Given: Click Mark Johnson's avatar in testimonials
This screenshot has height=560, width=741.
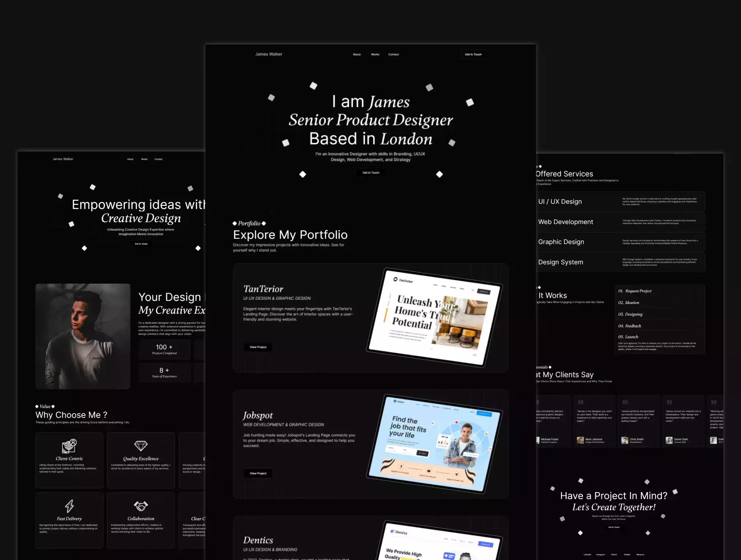Looking at the screenshot, I should pos(580,440).
